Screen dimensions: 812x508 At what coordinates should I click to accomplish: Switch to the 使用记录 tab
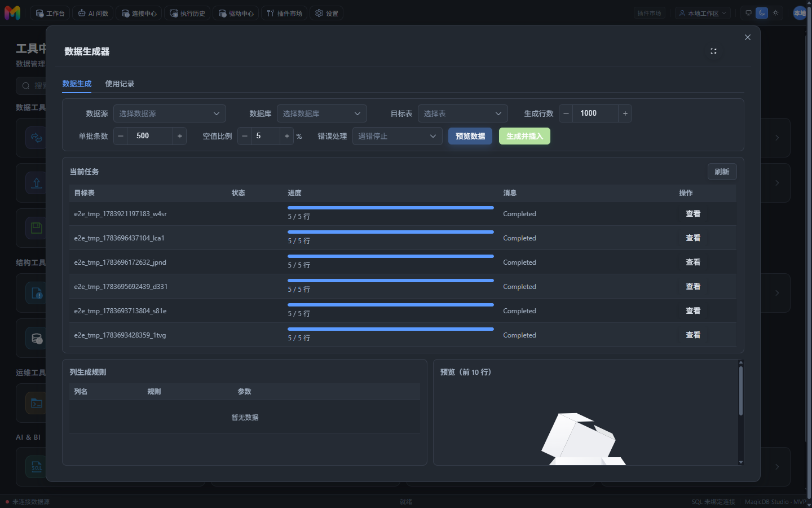[x=120, y=84]
